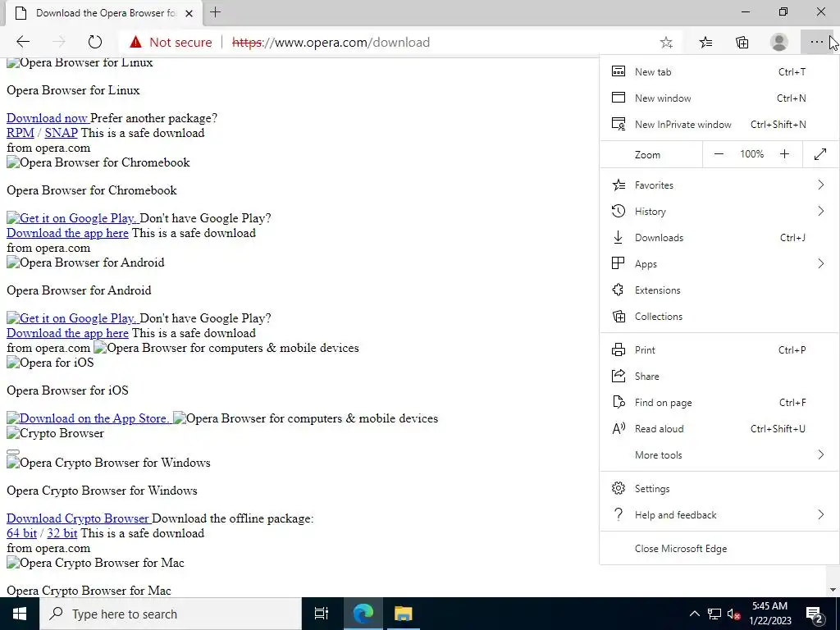
Task: Open a new tab with the plus button
Action: click(x=216, y=12)
